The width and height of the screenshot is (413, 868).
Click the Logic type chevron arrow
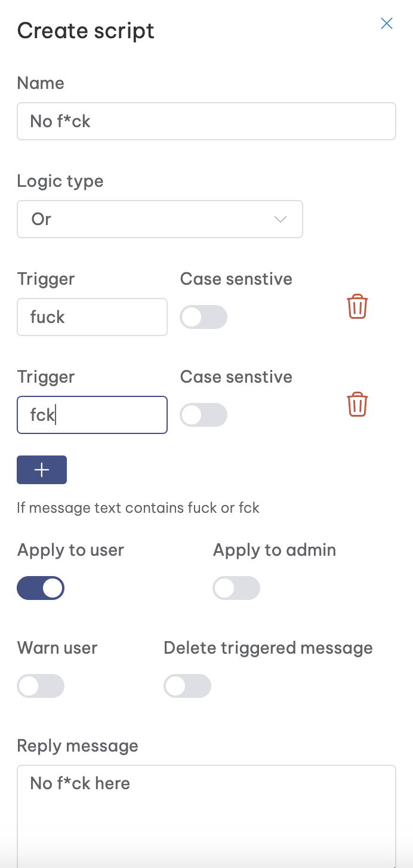coord(281,219)
